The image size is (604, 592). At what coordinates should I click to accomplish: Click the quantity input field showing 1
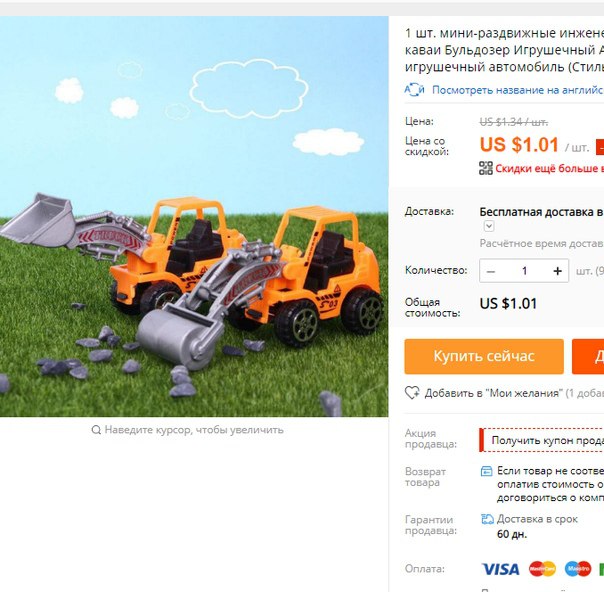tap(524, 271)
